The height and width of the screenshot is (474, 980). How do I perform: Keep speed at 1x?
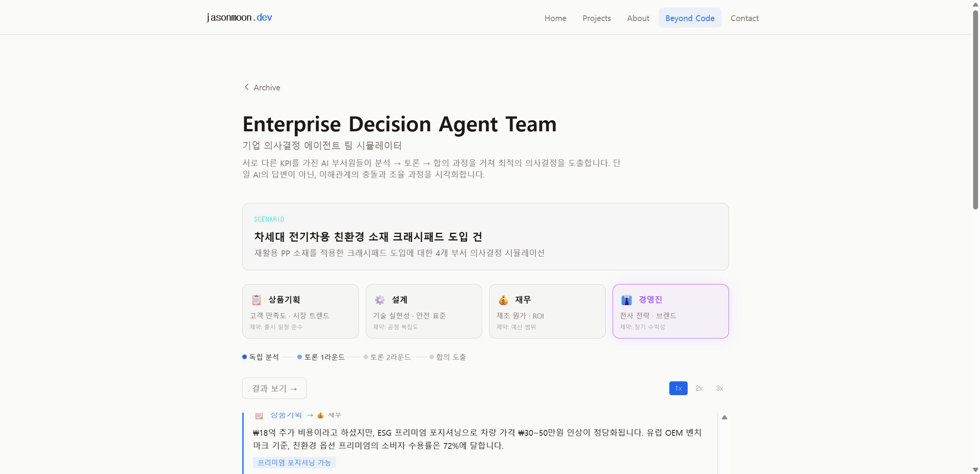click(678, 388)
